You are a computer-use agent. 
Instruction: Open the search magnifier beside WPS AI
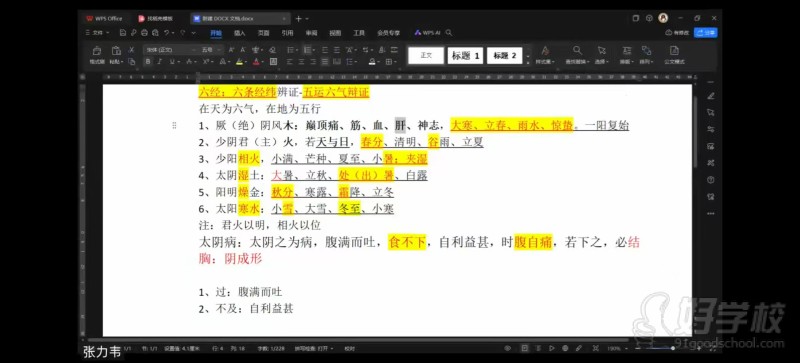pos(448,33)
